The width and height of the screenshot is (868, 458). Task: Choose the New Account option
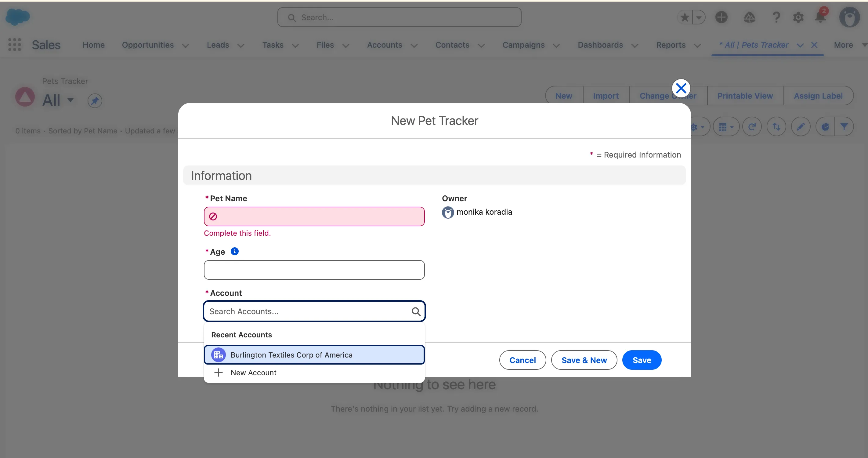click(253, 373)
